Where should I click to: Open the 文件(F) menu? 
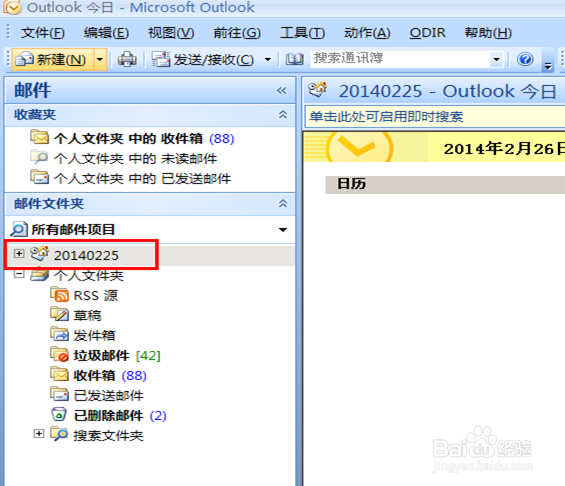tap(43, 33)
